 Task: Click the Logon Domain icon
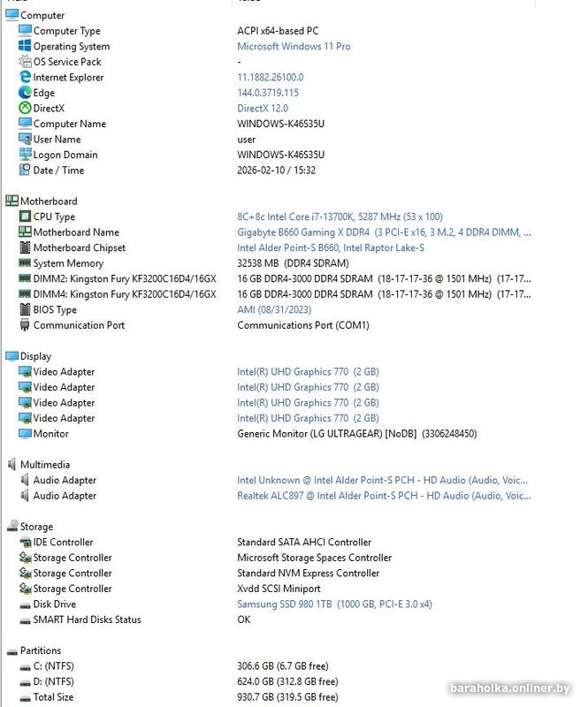pyautogui.click(x=25, y=154)
